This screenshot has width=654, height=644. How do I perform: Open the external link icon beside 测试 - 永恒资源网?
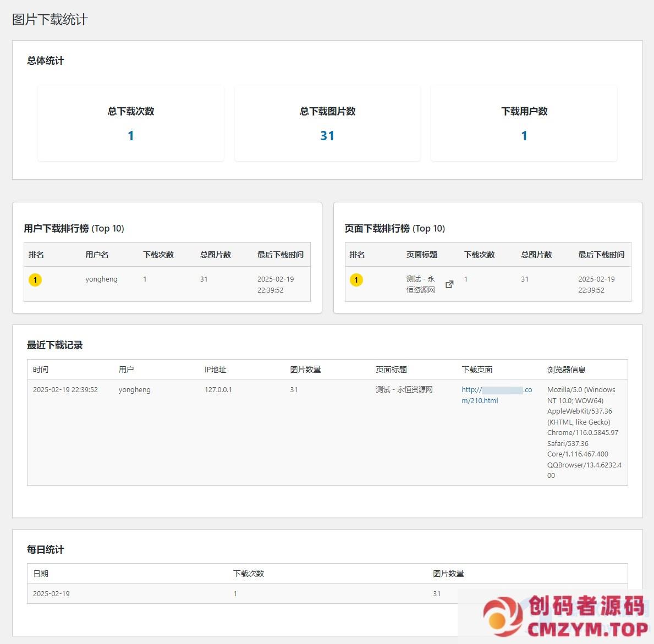coord(449,284)
